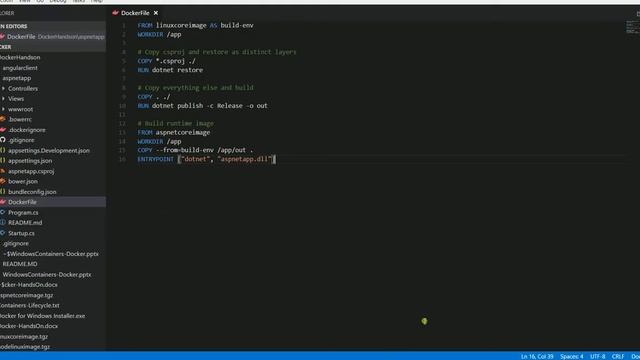Open Docker-HandsOn.docx

29,326
